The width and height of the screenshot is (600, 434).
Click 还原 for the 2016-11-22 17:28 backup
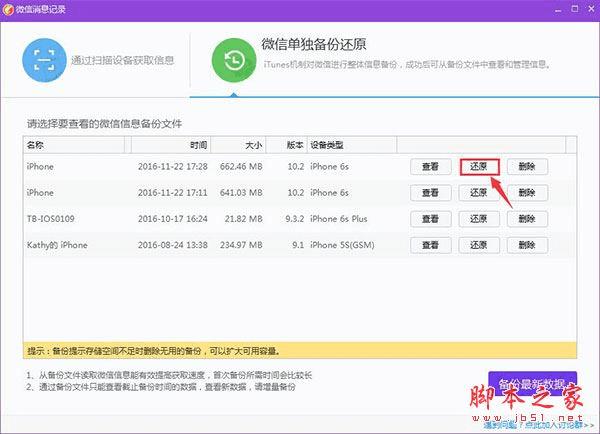(479, 167)
